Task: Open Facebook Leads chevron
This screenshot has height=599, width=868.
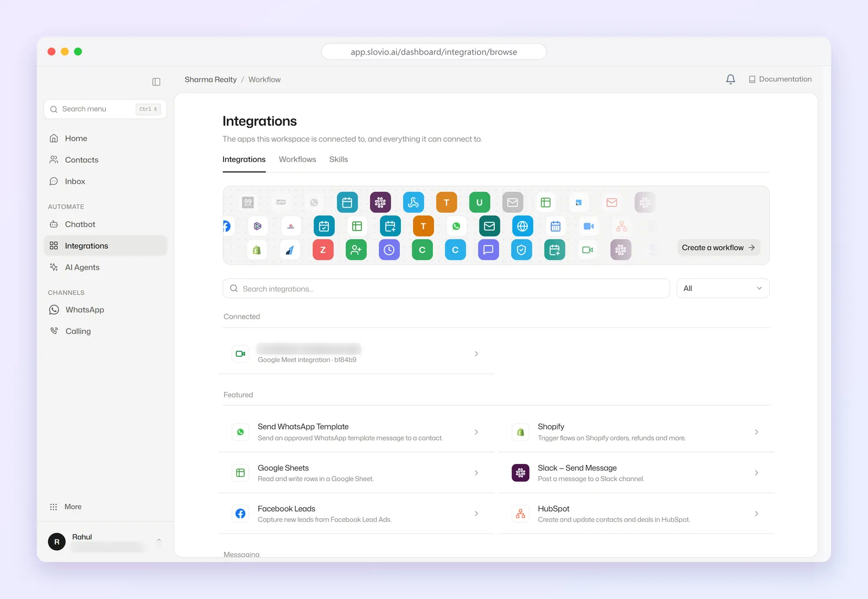Action: coord(476,513)
